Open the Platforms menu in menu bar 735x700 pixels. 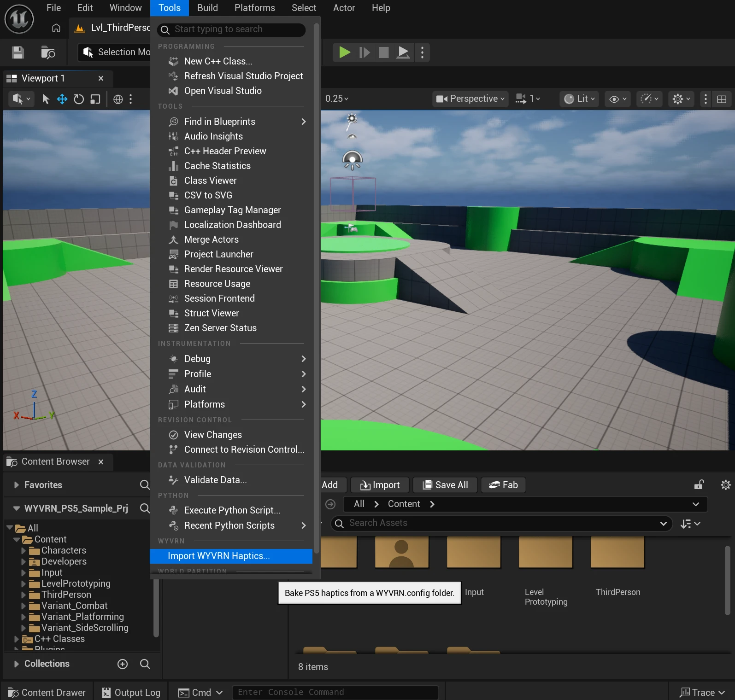254,8
